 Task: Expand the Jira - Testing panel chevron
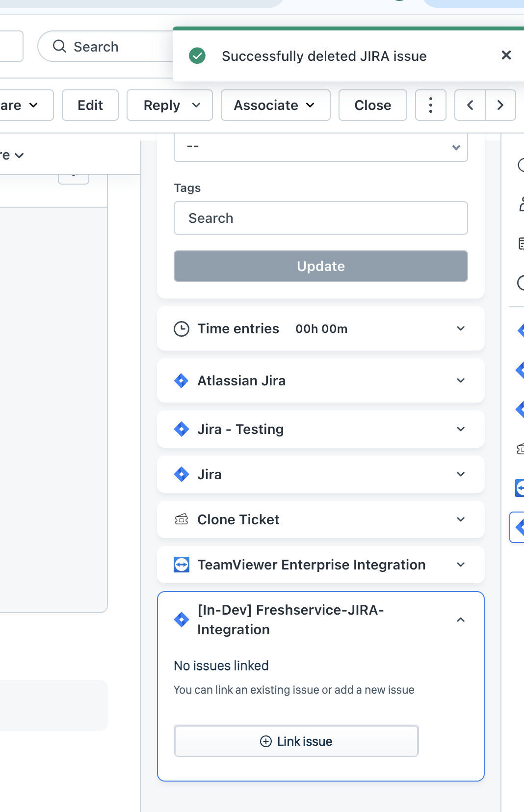[461, 429]
